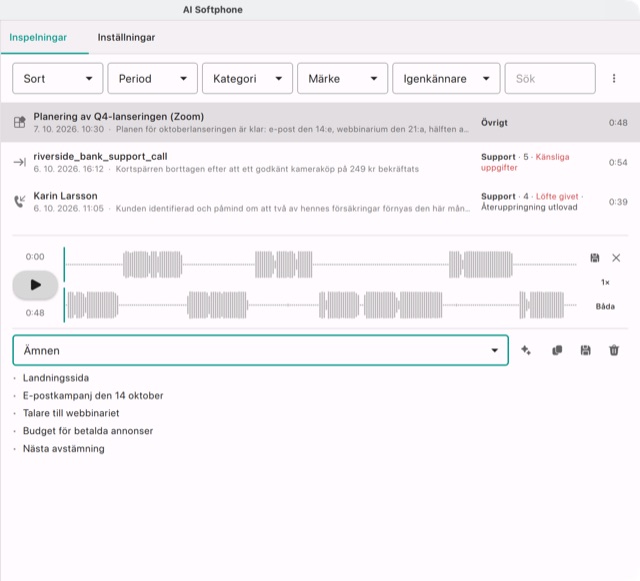
Task: Seek in the upper waveform track
Action: 320,265
